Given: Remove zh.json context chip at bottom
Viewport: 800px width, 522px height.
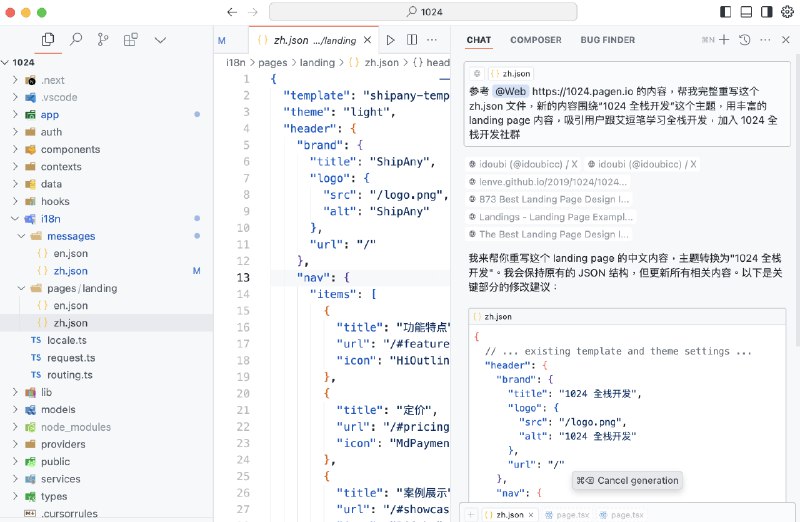Looking at the screenshot, I should pos(531,515).
